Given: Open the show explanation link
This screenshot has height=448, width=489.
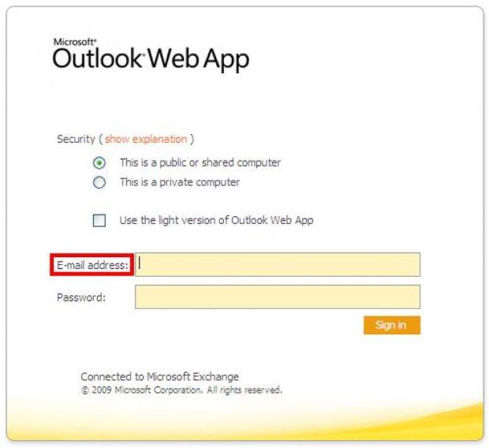Looking at the screenshot, I should click(146, 139).
